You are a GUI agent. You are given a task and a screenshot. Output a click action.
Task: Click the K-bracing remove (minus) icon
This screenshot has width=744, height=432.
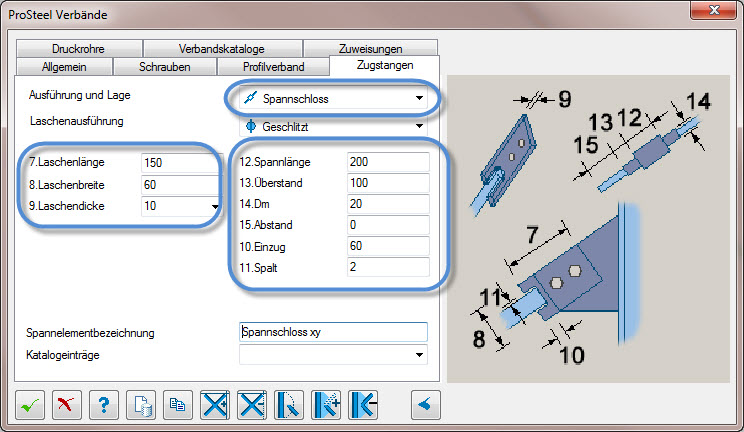(x=363, y=405)
